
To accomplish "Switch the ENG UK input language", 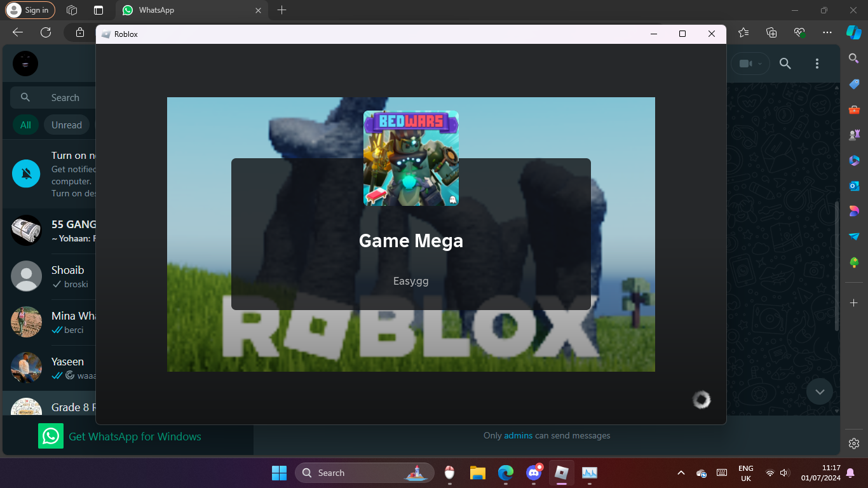I will pos(746,473).
